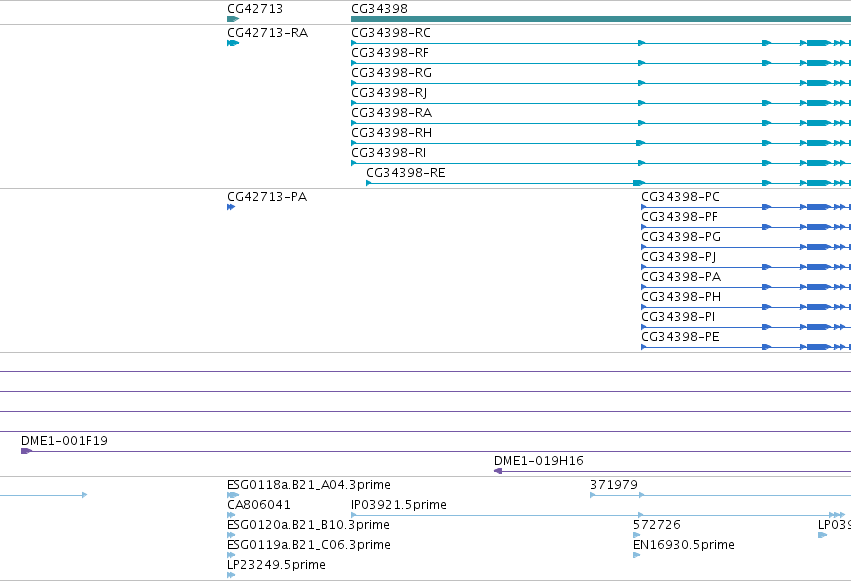Select transcript CG34398-RC

(x=391, y=33)
